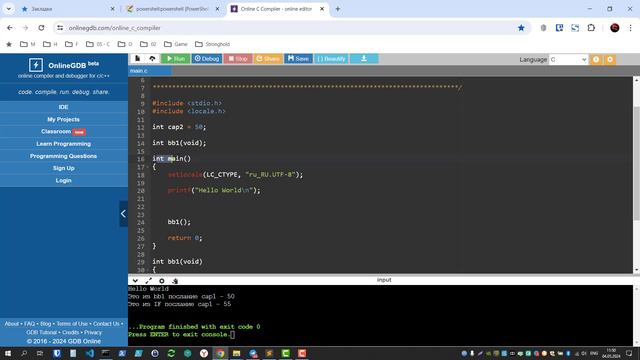The image size is (640, 360).
Task: Click Login in the sidebar
Action: (x=64, y=180)
